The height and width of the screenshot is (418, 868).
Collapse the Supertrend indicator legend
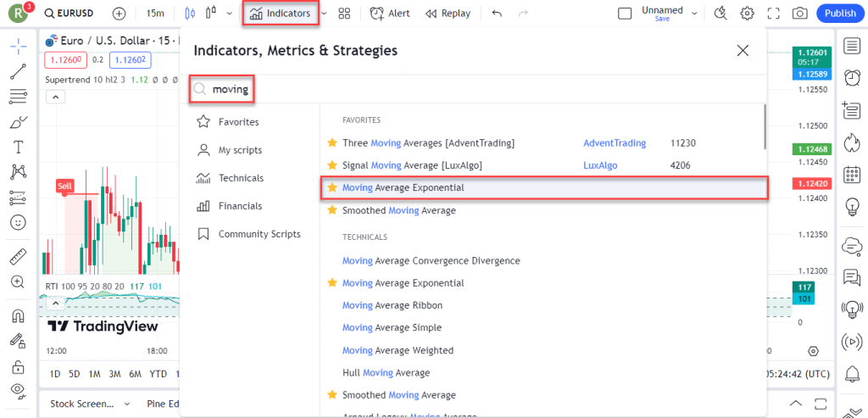55,97
